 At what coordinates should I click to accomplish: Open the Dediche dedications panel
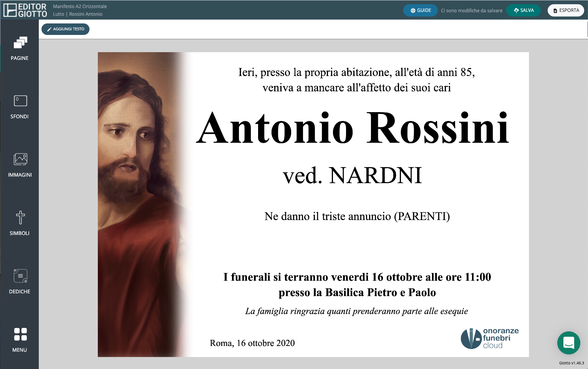point(20,282)
